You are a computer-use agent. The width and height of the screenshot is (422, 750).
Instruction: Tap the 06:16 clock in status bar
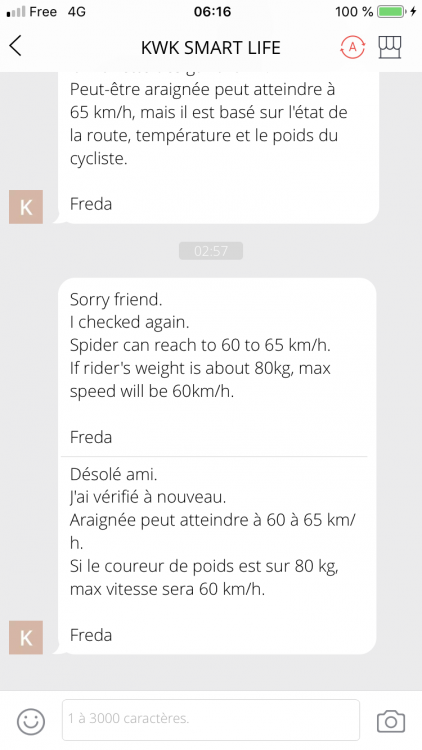pyautogui.click(x=212, y=11)
